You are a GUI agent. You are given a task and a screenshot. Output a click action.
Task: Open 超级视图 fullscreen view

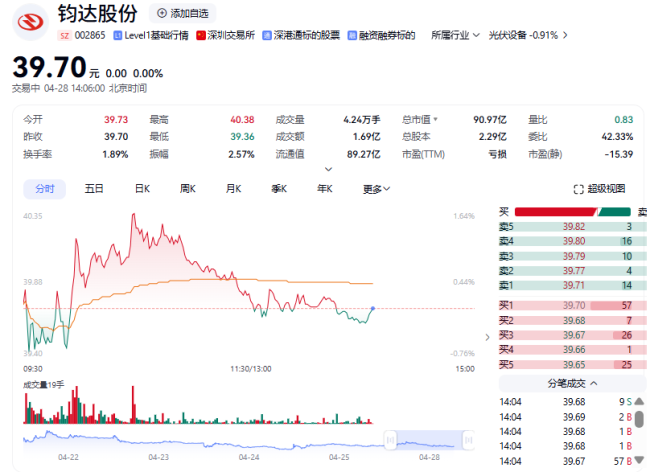tap(599, 189)
